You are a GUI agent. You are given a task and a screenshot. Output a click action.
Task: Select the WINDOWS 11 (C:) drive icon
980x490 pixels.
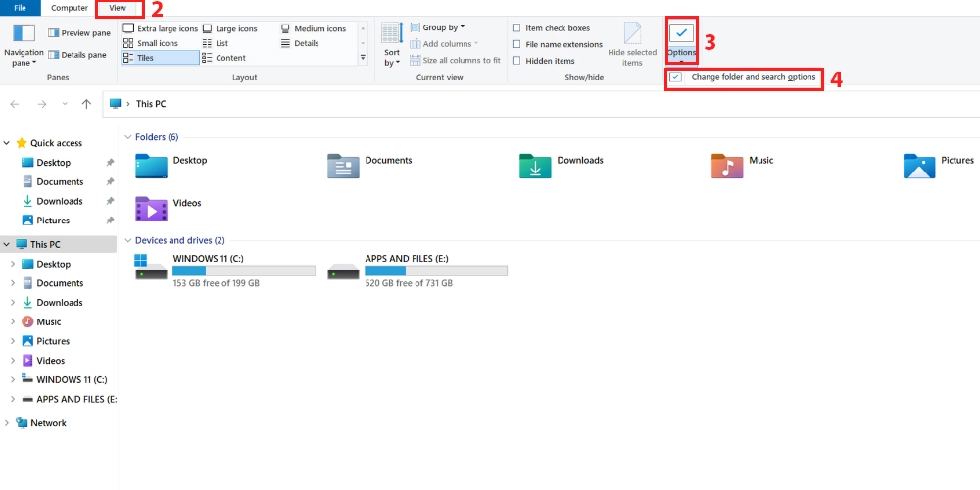click(x=151, y=267)
